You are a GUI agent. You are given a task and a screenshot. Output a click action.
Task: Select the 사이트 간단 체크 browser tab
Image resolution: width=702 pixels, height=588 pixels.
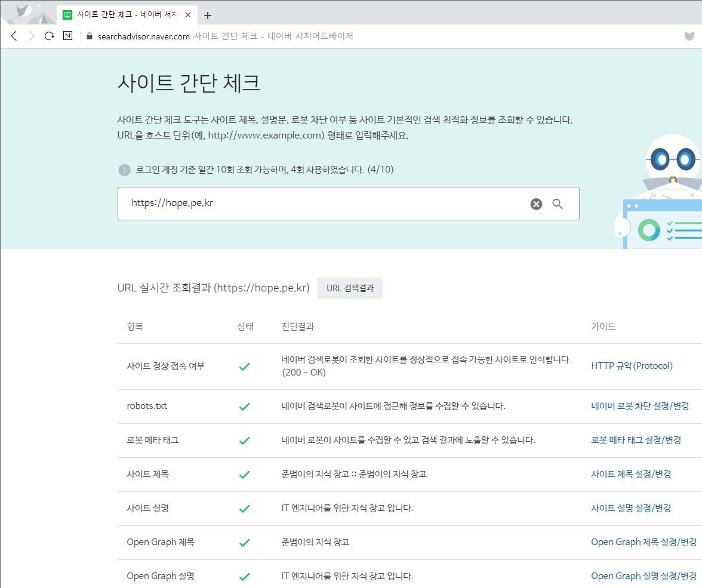point(127,14)
